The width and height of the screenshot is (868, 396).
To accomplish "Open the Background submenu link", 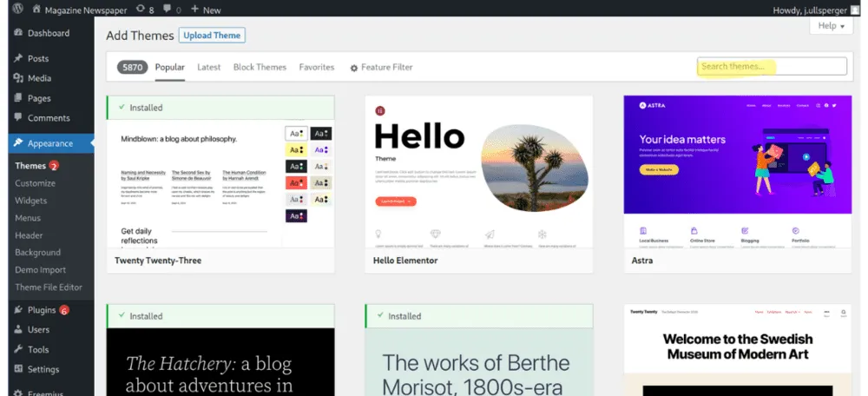I will click(x=37, y=253).
